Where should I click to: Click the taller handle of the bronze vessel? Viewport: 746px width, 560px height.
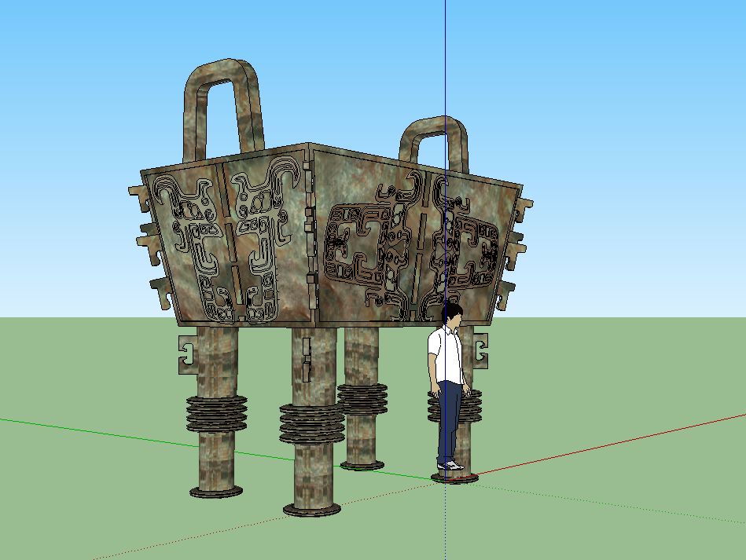pos(222,110)
